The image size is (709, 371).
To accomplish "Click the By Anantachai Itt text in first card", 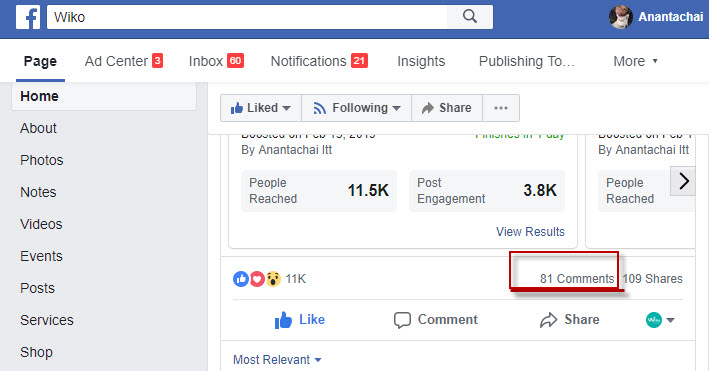I will coord(287,150).
